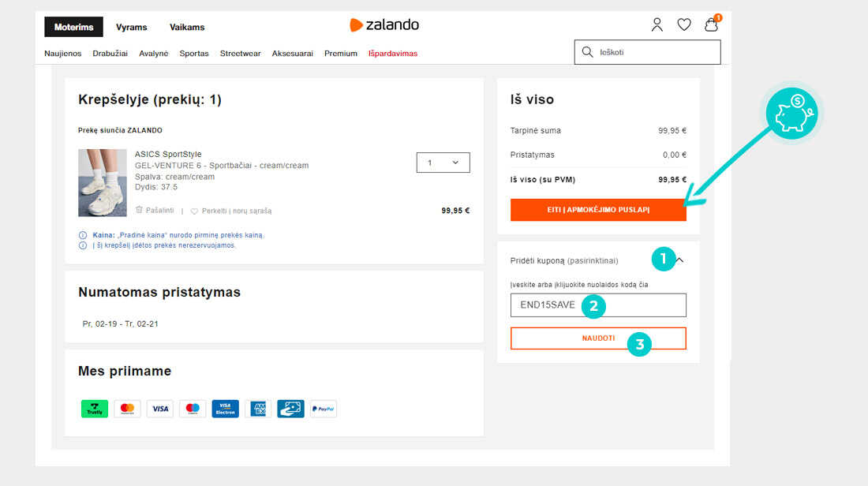Viewport: 868px width, 486px height.
Task: Click the Trustly payment icon
Action: (x=95, y=409)
